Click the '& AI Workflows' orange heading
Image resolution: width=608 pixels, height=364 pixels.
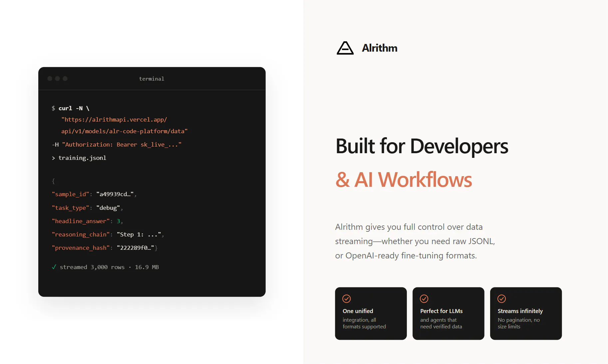coord(404,180)
